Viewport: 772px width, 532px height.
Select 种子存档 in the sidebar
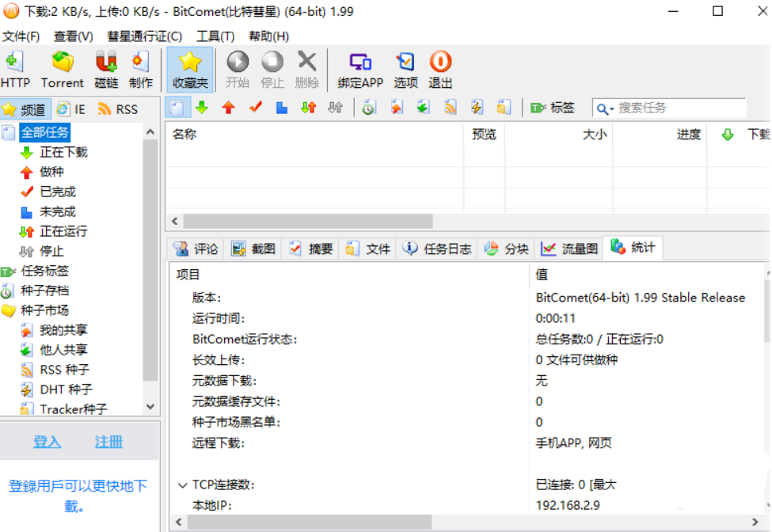44,291
